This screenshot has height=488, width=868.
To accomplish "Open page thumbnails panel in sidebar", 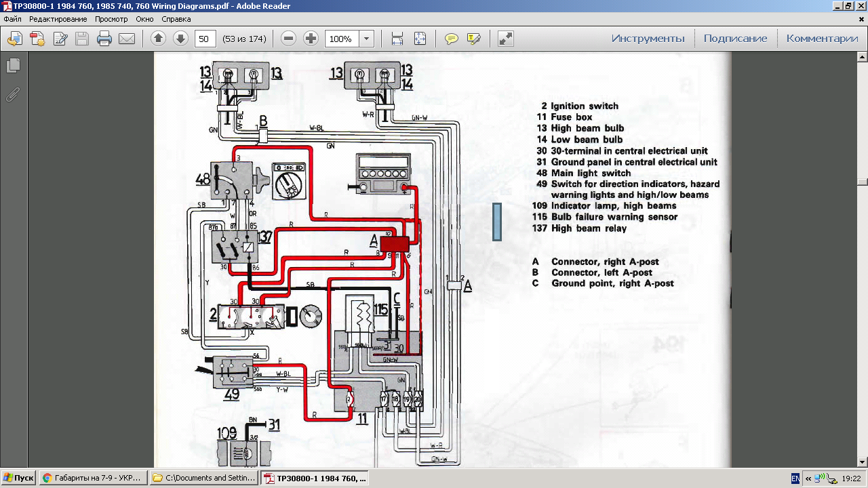I will 13,66.
